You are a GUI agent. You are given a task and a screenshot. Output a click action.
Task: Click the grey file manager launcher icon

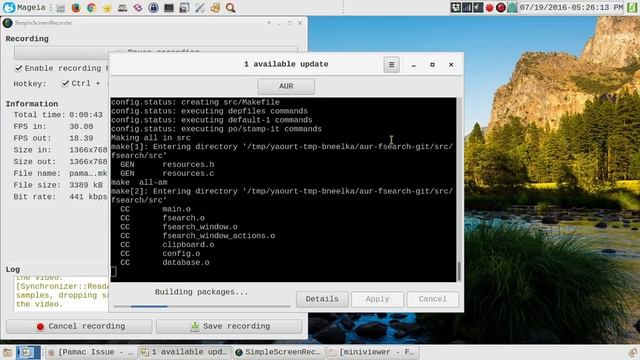click(61, 8)
